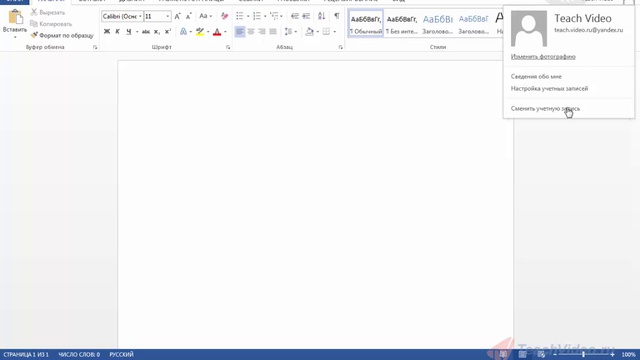Choose Сменить учетную запись
Screen dimensions: 640x360
545,109
